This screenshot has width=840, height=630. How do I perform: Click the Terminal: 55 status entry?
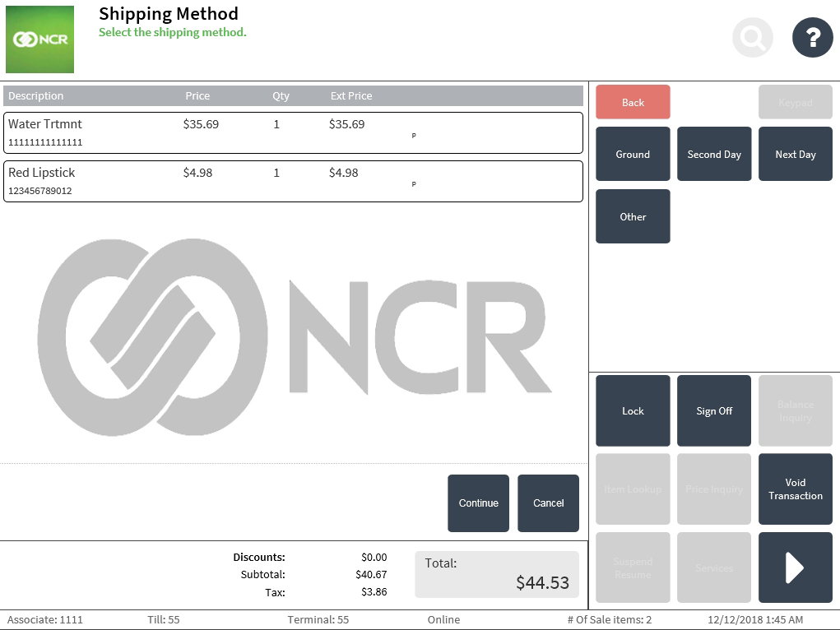[318, 620]
